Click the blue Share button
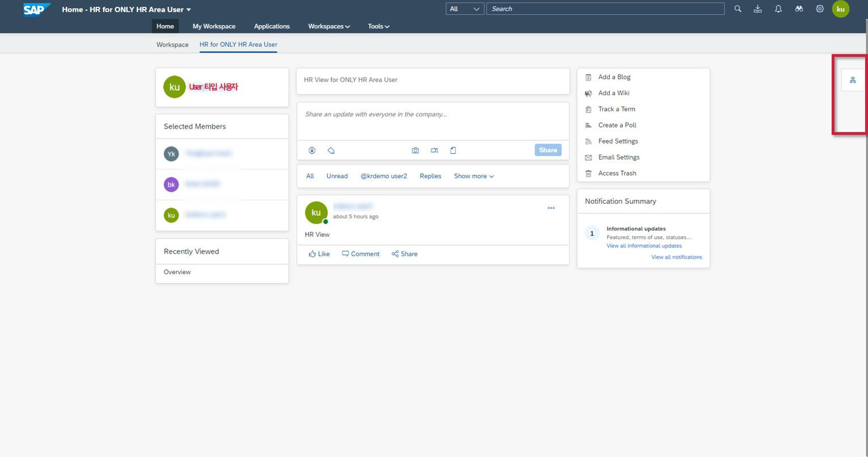This screenshot has height=457, width=868. [548, 150]
